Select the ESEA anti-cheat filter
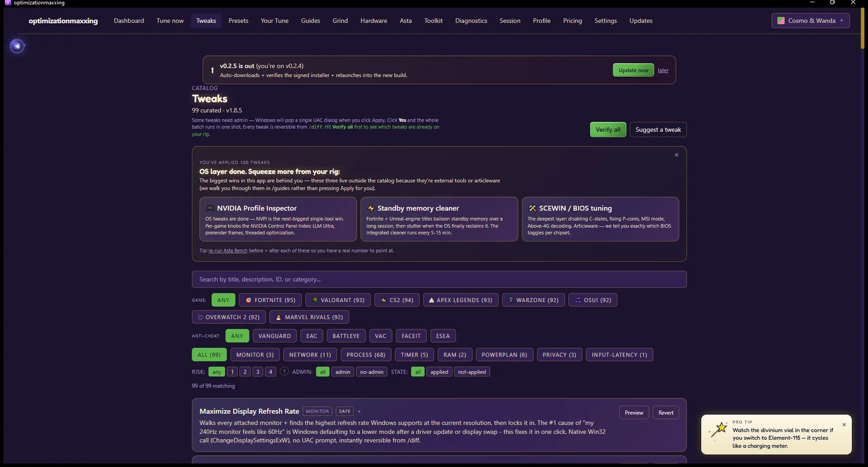868x467 pixels. point(443,336)
